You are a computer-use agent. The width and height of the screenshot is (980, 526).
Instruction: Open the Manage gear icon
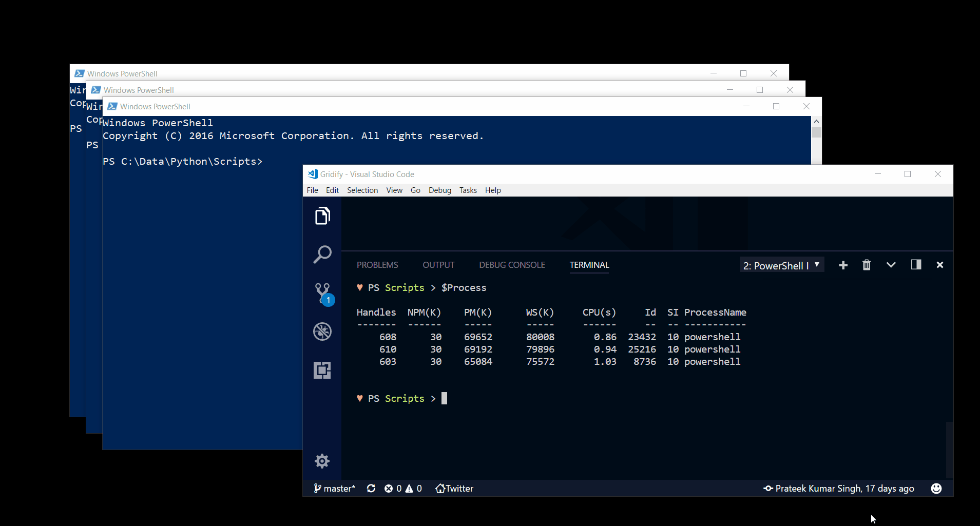click(322, 461)
